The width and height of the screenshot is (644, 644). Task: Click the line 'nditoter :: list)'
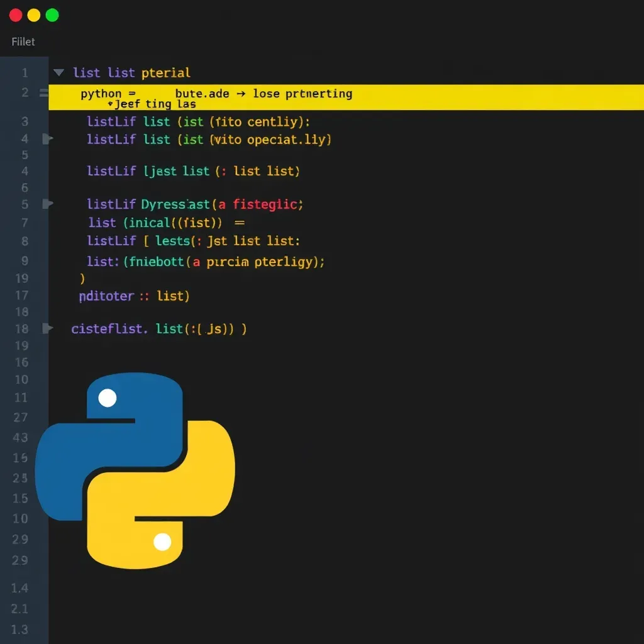click(x=135, y=296)
